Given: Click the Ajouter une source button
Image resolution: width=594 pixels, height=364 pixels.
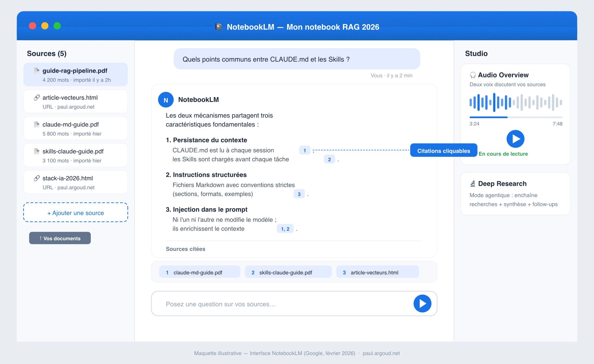Looking at the screenshot, I should [x=75, y=213].
